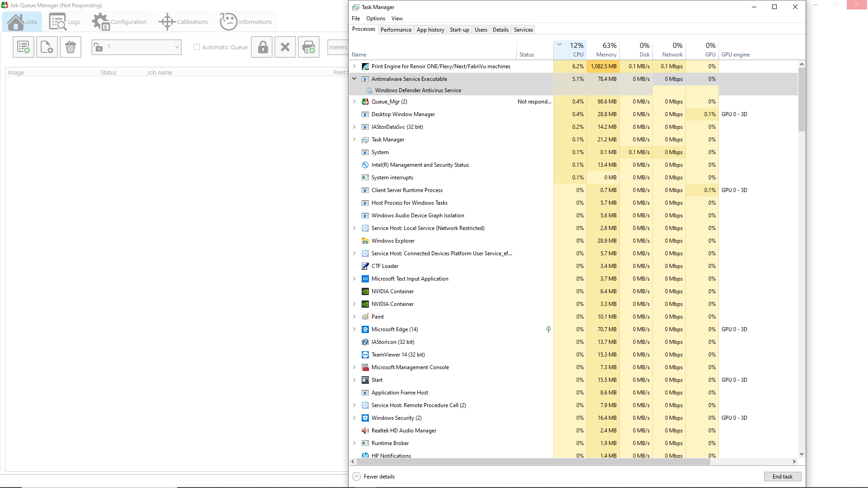
Task: Open the Options menu in Task Manager
Action: pyautogui.click(x=376, y=19)
